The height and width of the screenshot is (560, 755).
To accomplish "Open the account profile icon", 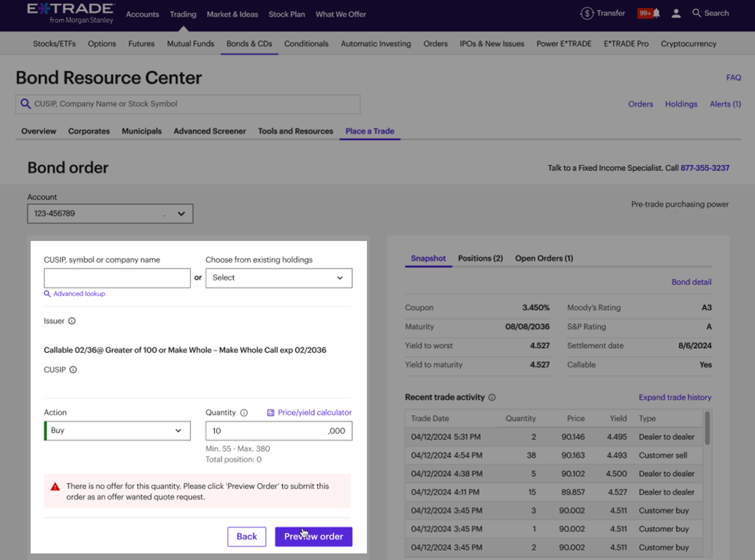I will pyautogui.click(x=676, y=12).
